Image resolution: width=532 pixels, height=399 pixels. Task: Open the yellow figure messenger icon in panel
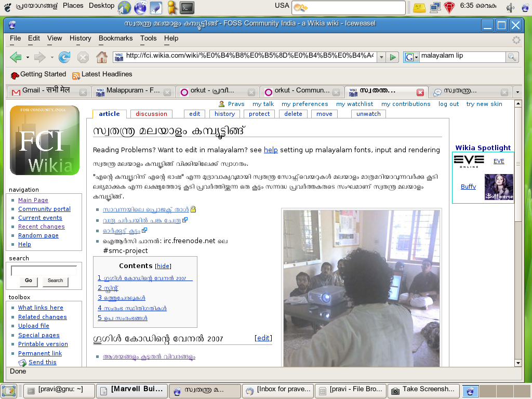click(172, 7)
